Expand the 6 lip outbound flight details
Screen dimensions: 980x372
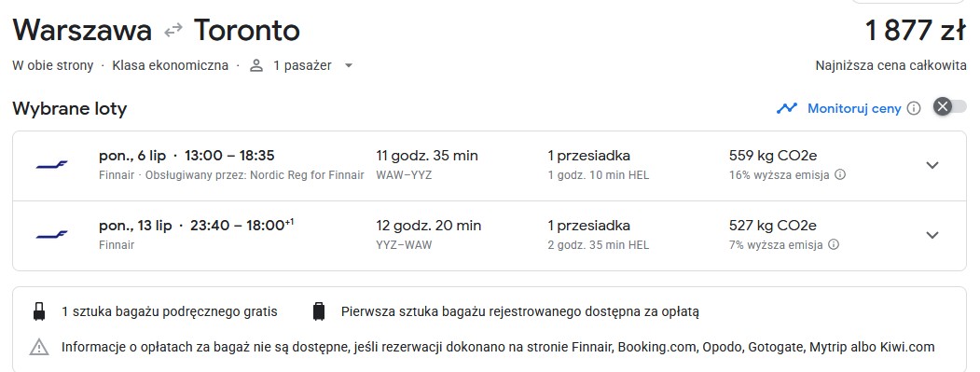(932, 166)
